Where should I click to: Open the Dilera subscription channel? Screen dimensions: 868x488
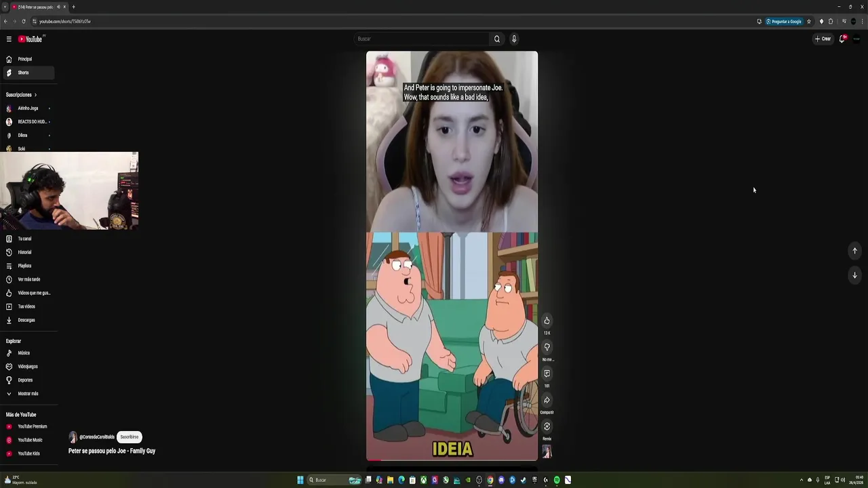point(28,136)
